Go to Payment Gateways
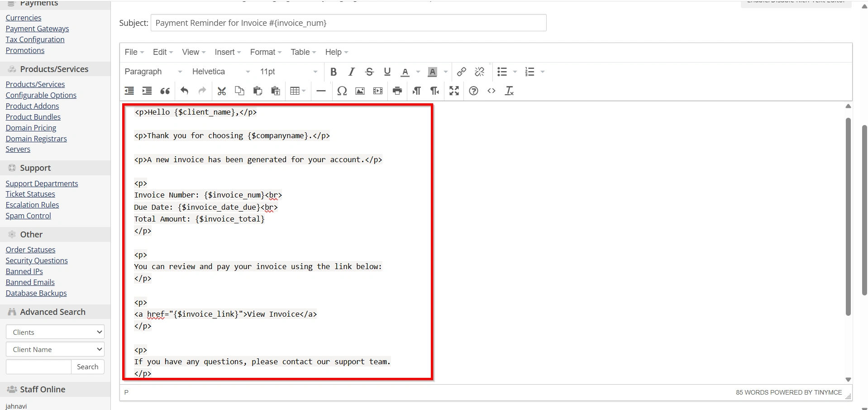Image resolution: width=868 pixels, height=410 pixels. tap(38, 29)
